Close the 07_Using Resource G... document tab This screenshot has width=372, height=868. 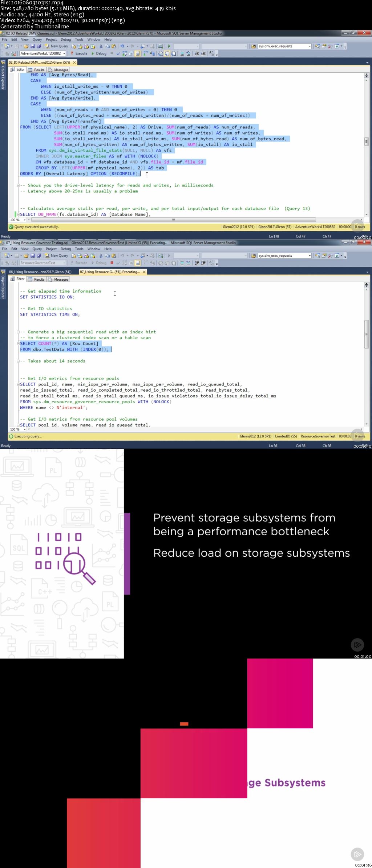144,272
